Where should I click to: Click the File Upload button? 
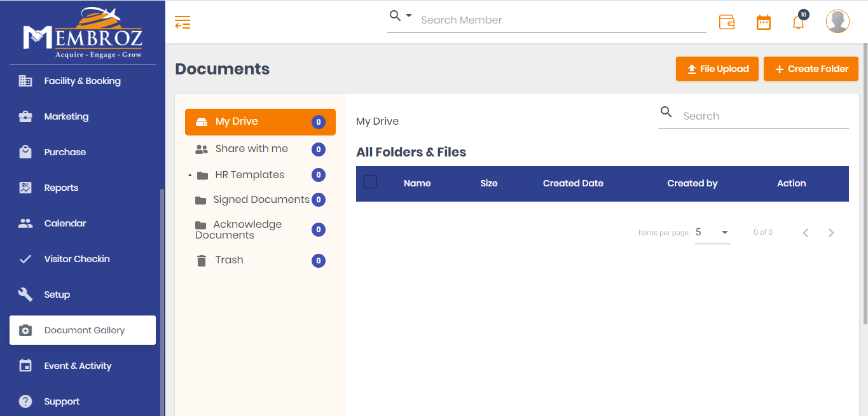717,69
